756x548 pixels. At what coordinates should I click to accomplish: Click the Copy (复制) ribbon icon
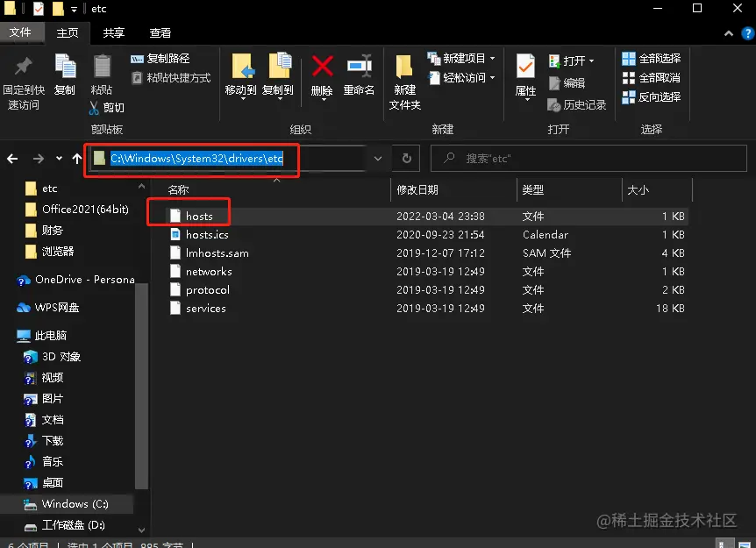(65, 66)
